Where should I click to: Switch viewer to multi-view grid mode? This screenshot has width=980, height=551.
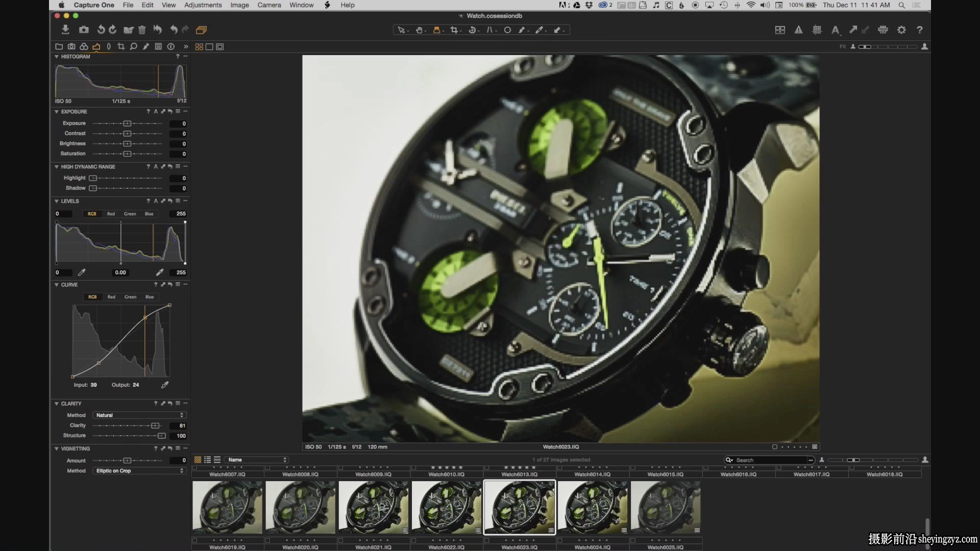199,47
